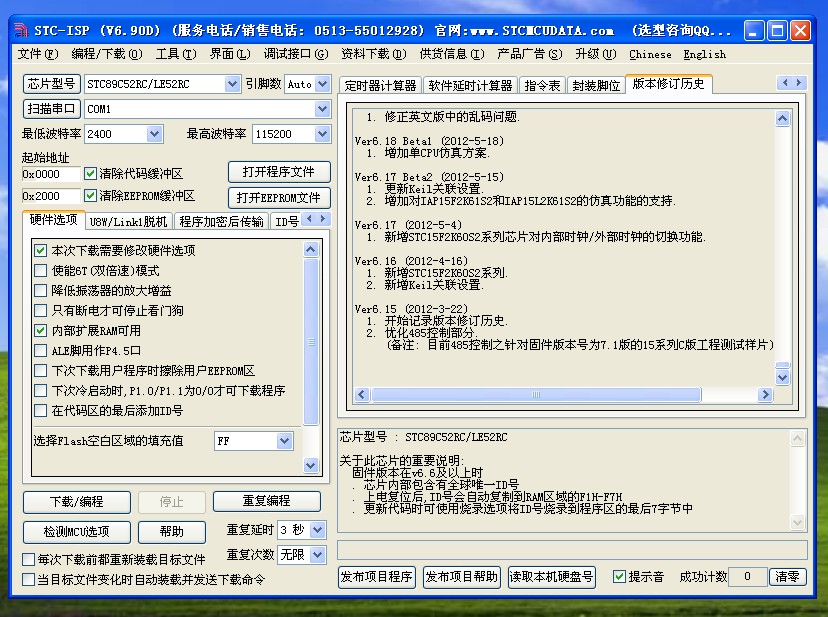
Task: Click 读取本机硬盘号 button
Action: tap(551, 577)
